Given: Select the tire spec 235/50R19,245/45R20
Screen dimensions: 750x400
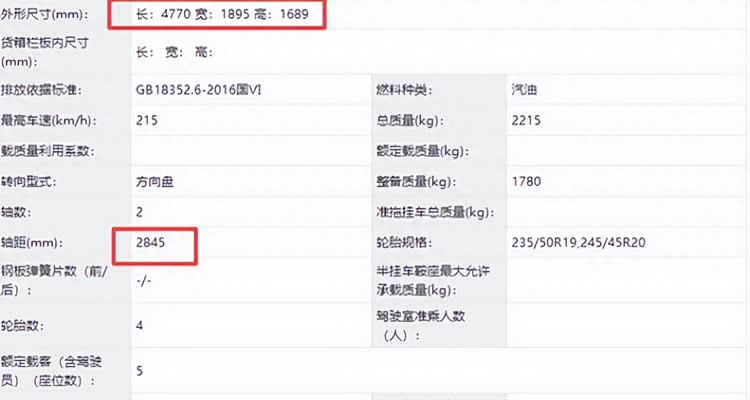Looking at the screenshot, I should (x=577, y=244).
